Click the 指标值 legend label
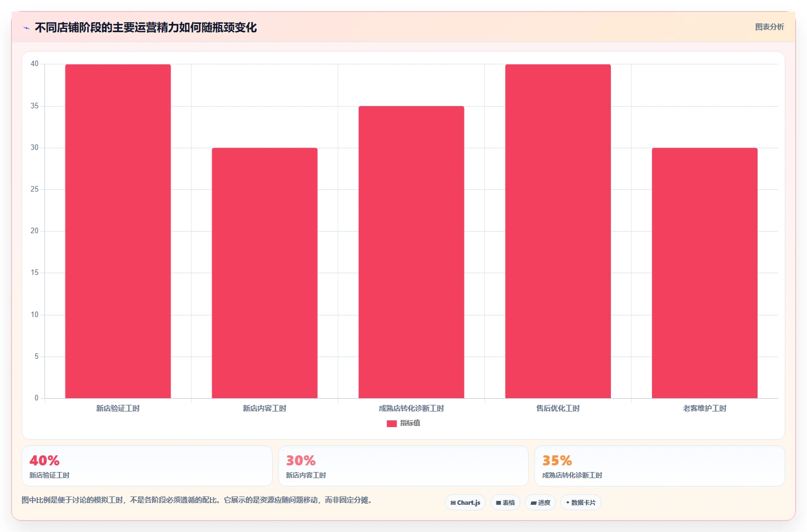807x532 pixels. [410, 423]
